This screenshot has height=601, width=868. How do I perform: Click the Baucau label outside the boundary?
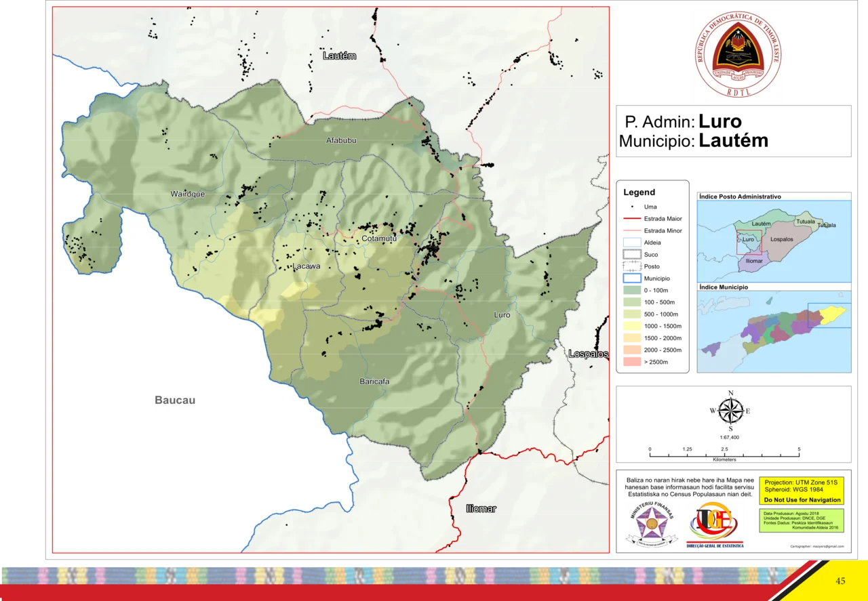pyautogui.click(x=175, y=400)
